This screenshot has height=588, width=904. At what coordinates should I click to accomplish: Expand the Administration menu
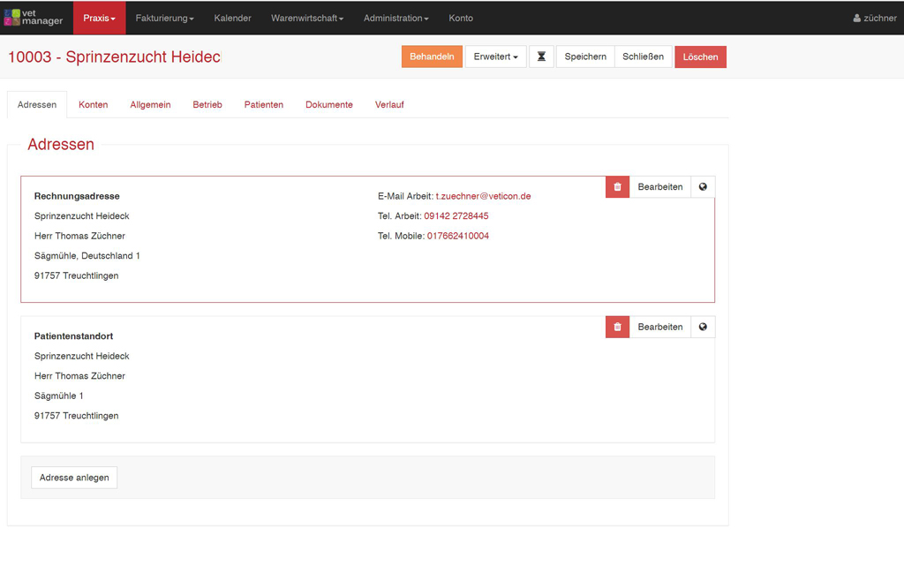coord(395,18)
